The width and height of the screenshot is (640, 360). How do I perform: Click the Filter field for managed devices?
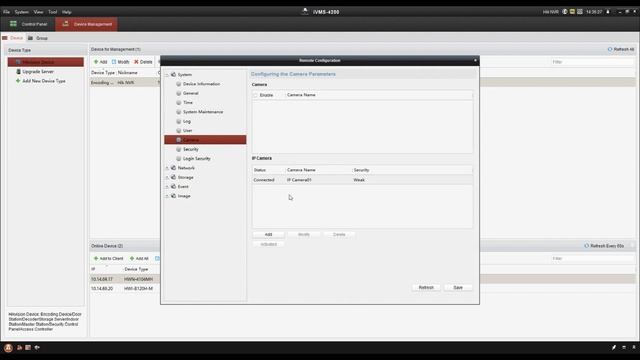(592, 62)
